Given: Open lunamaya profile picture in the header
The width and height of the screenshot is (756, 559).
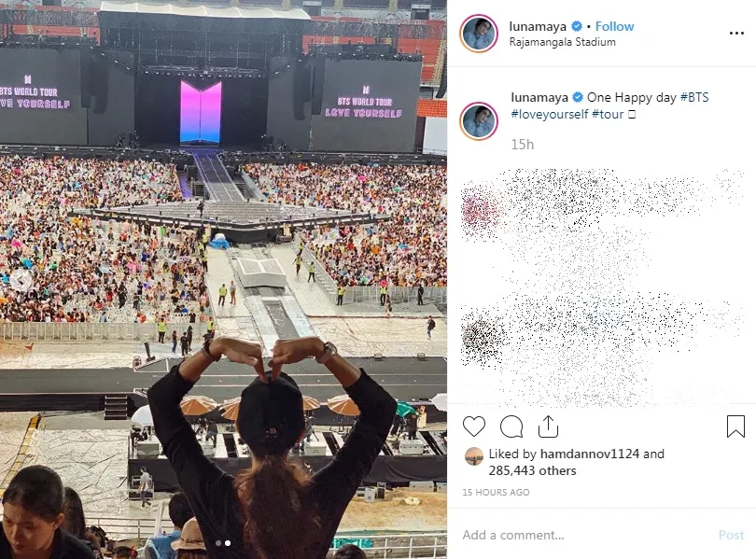Looking at the screenshot, I should pos(479,34).
